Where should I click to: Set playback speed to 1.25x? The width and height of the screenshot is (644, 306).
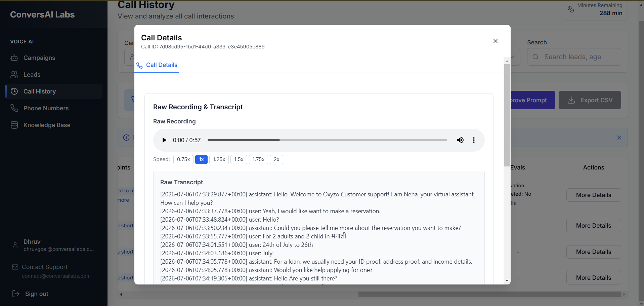219,159
